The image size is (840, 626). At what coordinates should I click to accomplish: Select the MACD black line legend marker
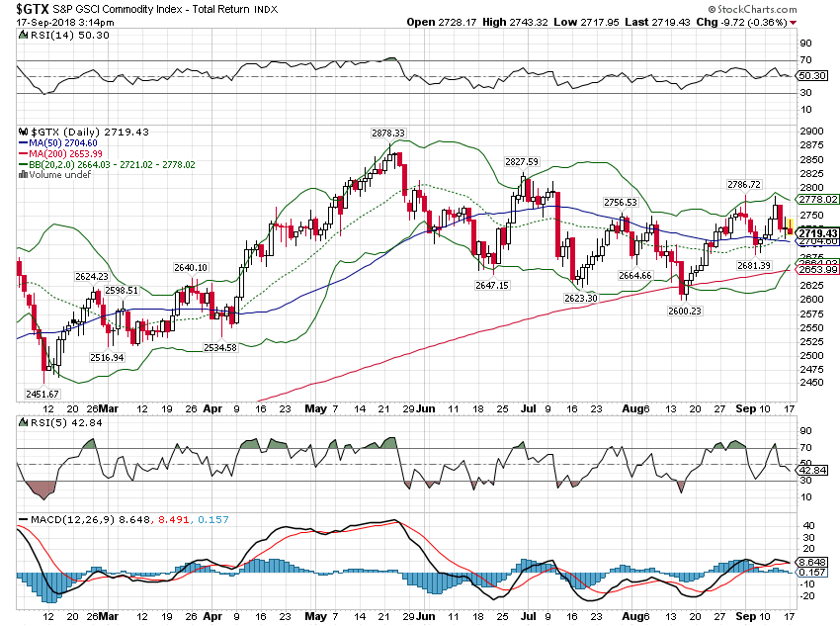[x=23, y=520]
